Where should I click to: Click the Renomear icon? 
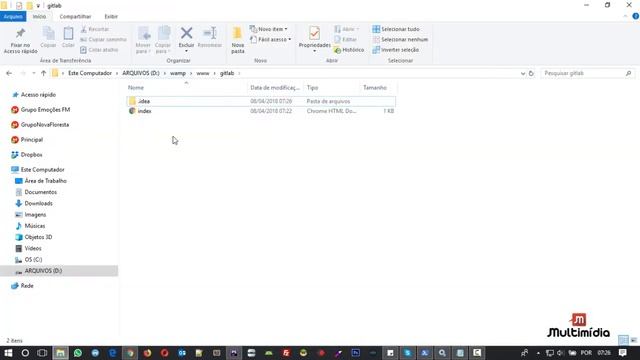click(210, 33)
